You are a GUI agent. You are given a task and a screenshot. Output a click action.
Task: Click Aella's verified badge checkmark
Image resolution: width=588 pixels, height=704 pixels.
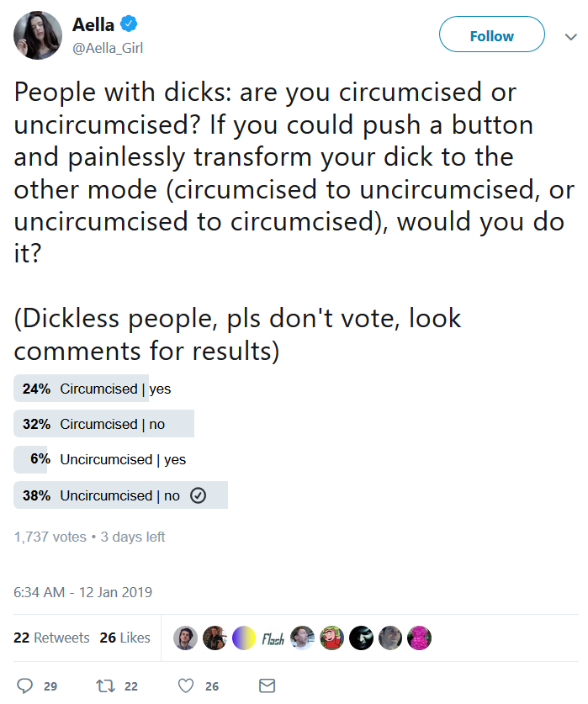click(x=128, y=24)
